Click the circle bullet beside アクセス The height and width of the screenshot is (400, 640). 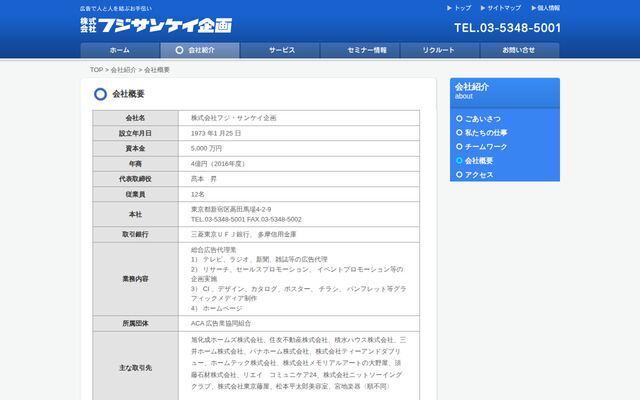[459, 174]
